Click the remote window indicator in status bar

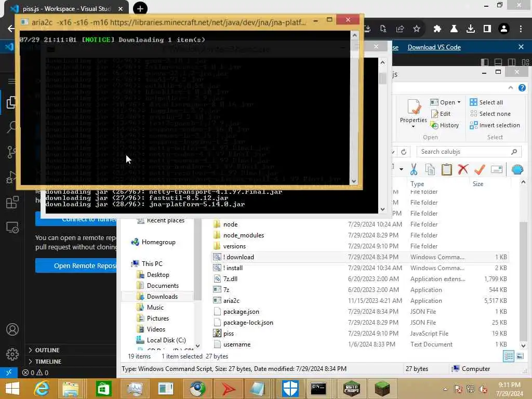9,373
